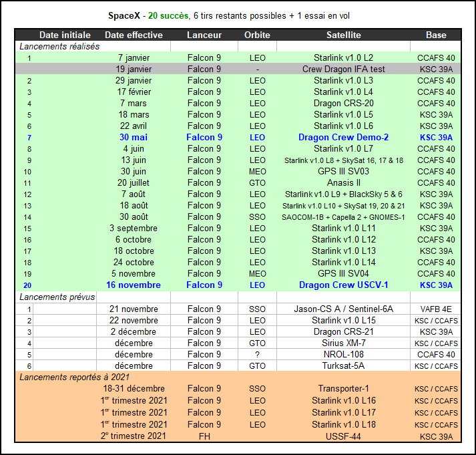Click 'Sirius XM-7' satellite cell
476x455 pixels.
pos(344,343)
